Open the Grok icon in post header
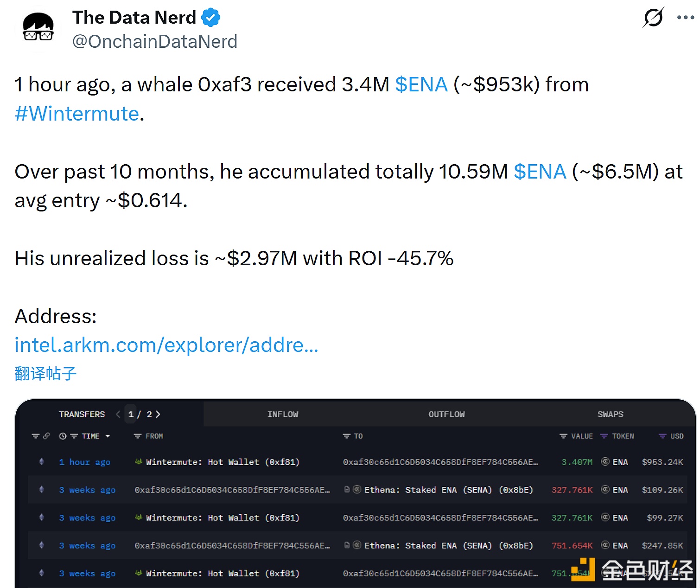The width and height of the screenshot is (700, 588). click(x=654, y=18)
